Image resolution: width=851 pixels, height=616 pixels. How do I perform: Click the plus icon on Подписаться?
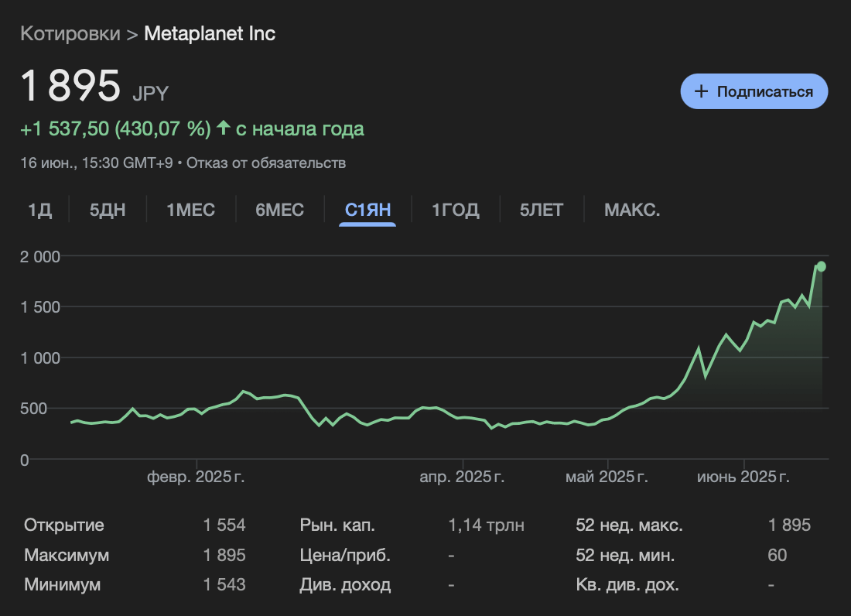pos(701,91)
